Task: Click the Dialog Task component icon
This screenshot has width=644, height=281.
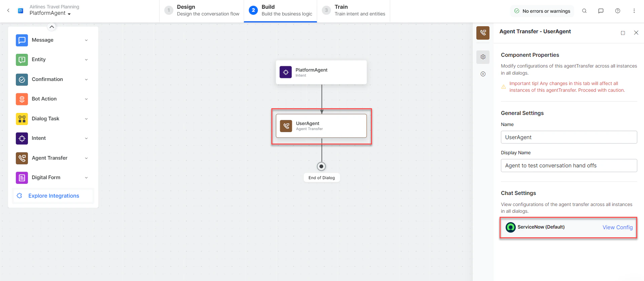Action: (x=22, y=119)
